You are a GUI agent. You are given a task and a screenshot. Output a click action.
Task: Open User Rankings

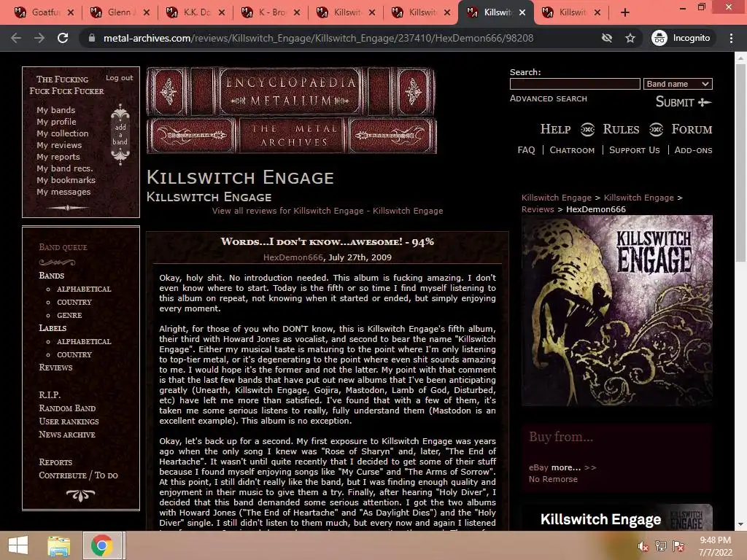pos(69,421)
